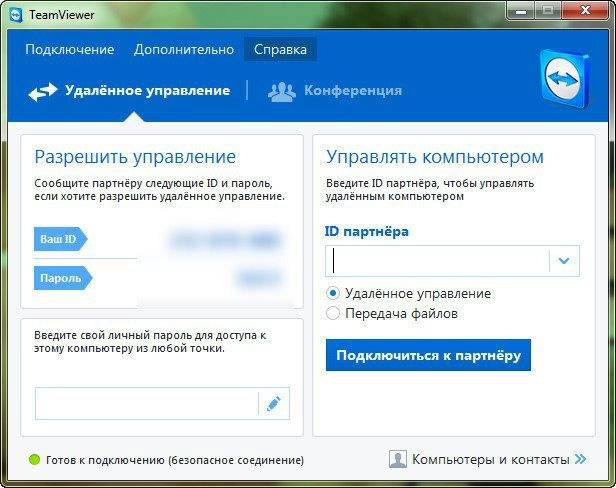Image resolution: width=616 pixels, height=488 pixels.
Task: Open the Дополнительно menu
Action: 183,50
